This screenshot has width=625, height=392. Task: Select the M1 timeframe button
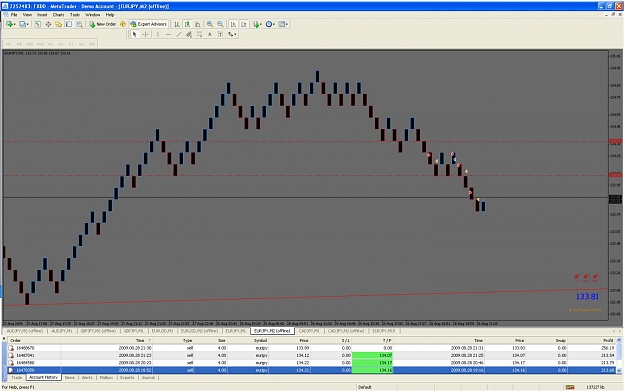coord(8,44)
